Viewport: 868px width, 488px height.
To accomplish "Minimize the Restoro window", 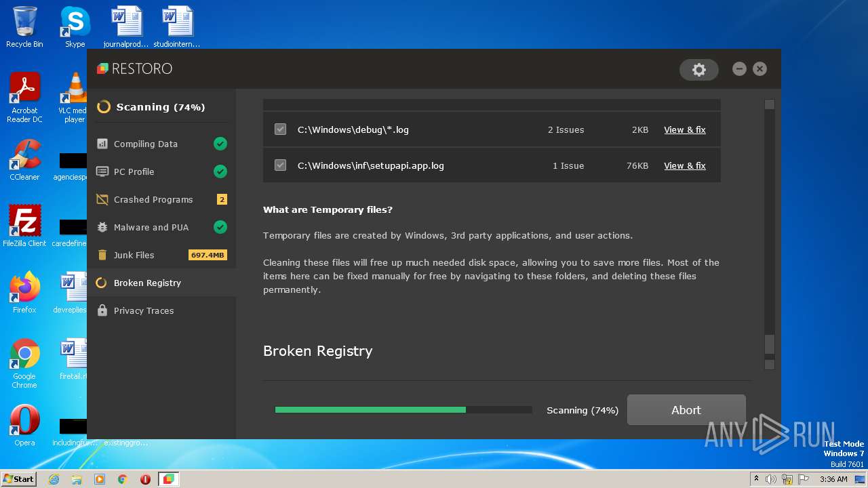I will click(739, 68).
